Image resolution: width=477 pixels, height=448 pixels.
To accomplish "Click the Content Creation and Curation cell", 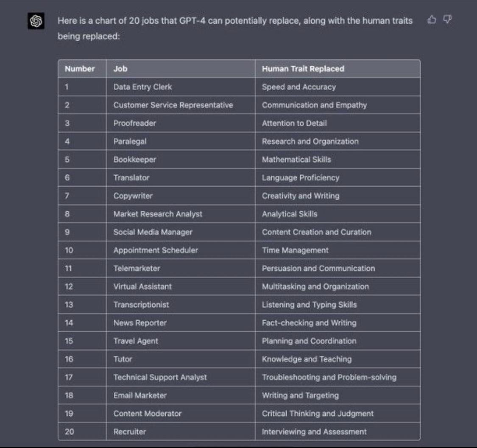I will (338, 232).
